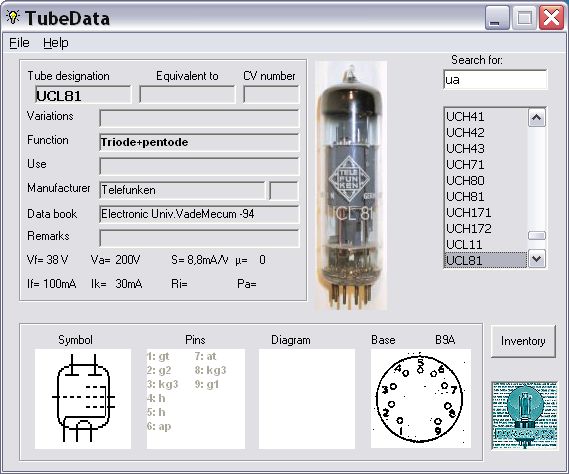This screenshot has width=569, height=474.
Task: Click the Va= 200V value
Action: click(115, 260)
